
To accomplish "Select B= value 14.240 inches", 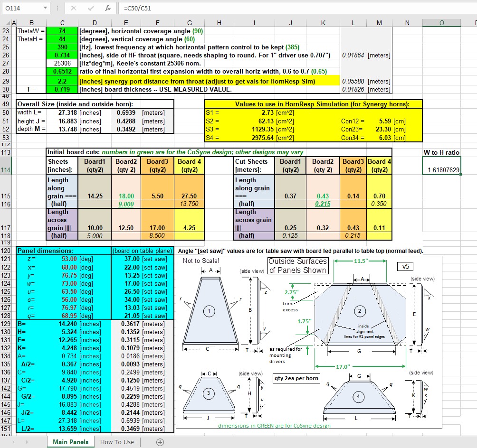I will 62,324.
